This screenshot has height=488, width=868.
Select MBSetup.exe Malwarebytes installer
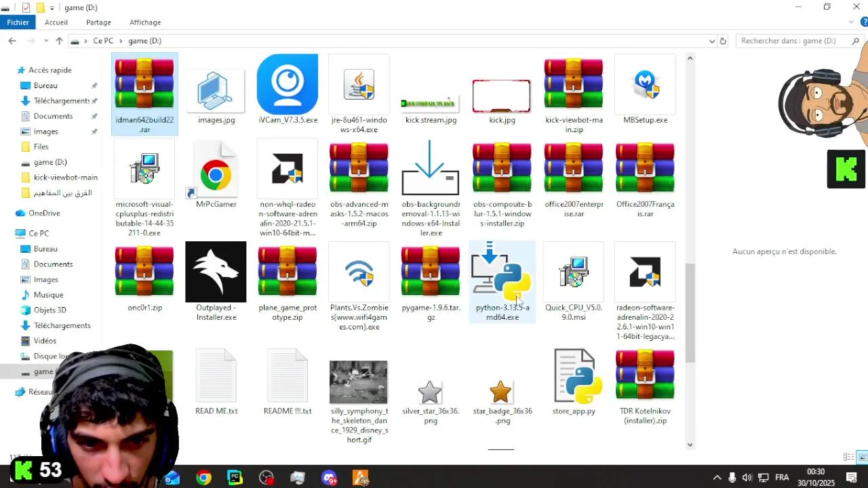click(645, 90)
